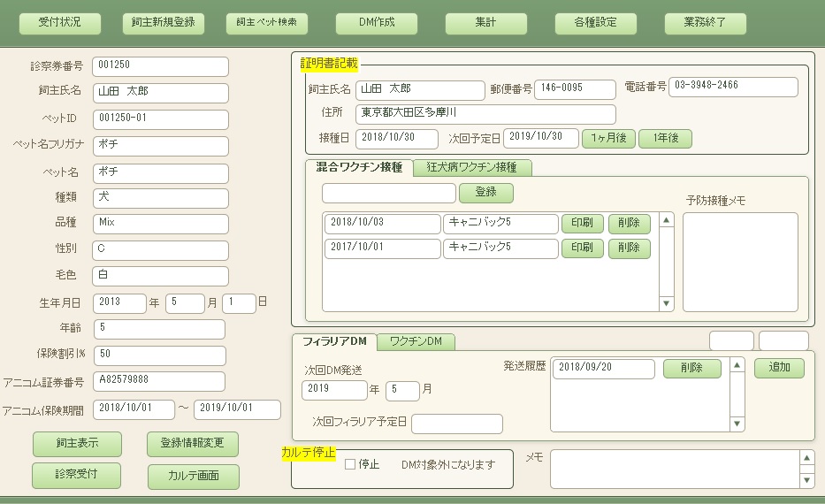
Task: Click 業務終了 to end work
Action: [x=706, y=23]
